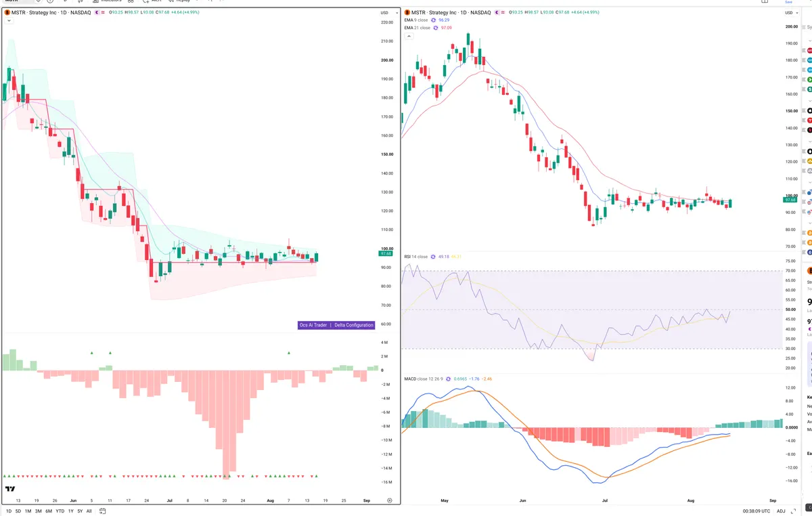The width and height of the screenshot is (812, 516).
Task: Click the left chart MSTR Strategy Inc title
Action: [51, 13]
